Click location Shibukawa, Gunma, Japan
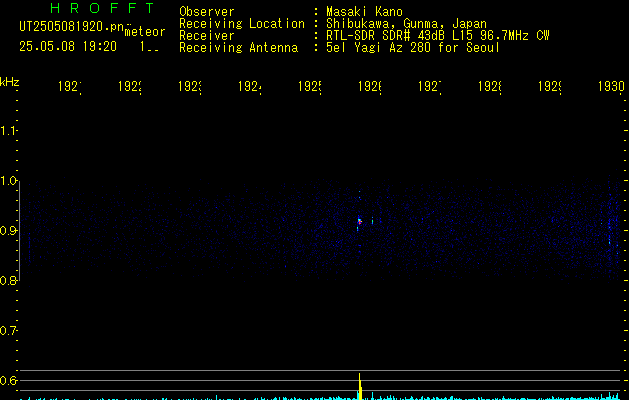Image resolution: width=629 pixels, height=400 pixels. coord(406,24)
